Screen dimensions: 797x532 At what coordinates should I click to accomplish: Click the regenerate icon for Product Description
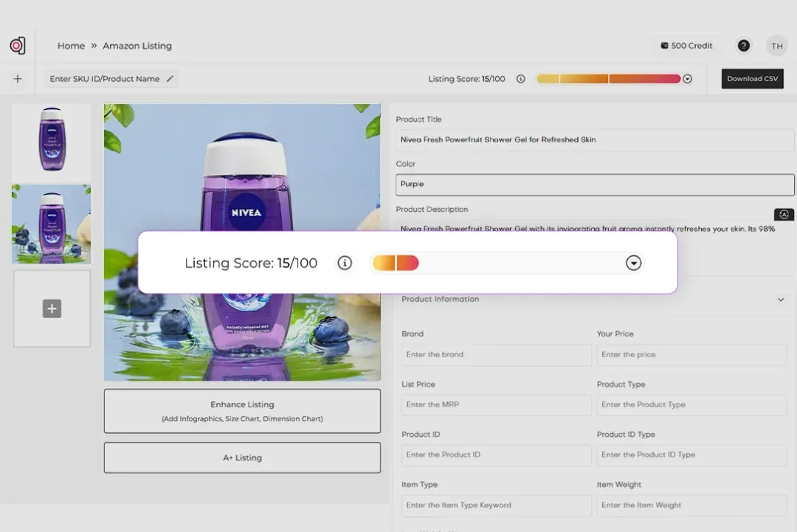(784, 215)
